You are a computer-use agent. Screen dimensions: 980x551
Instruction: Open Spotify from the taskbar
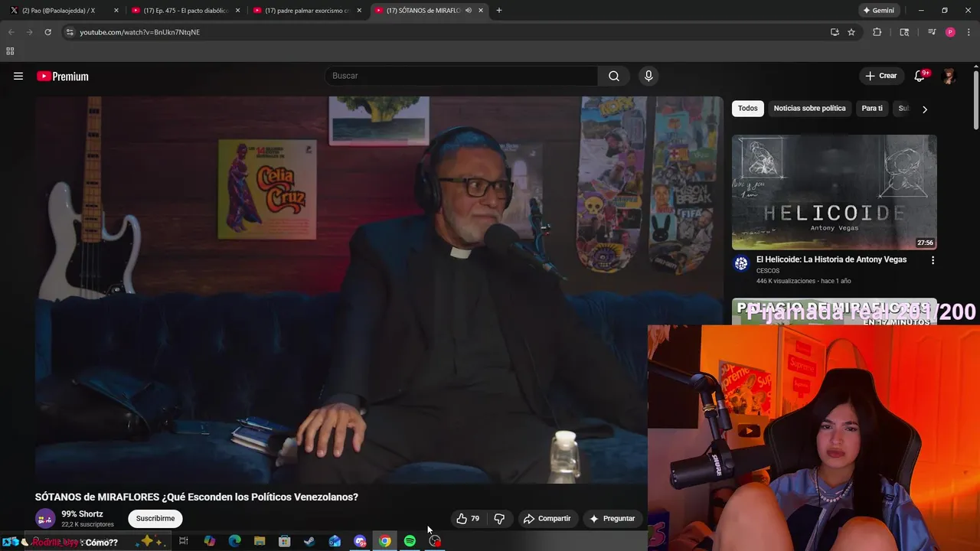coord(410,541)
